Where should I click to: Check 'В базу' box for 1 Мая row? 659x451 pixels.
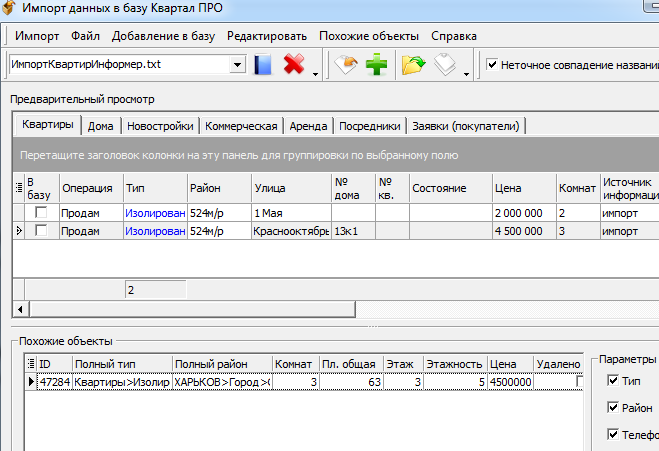[41, 213]
